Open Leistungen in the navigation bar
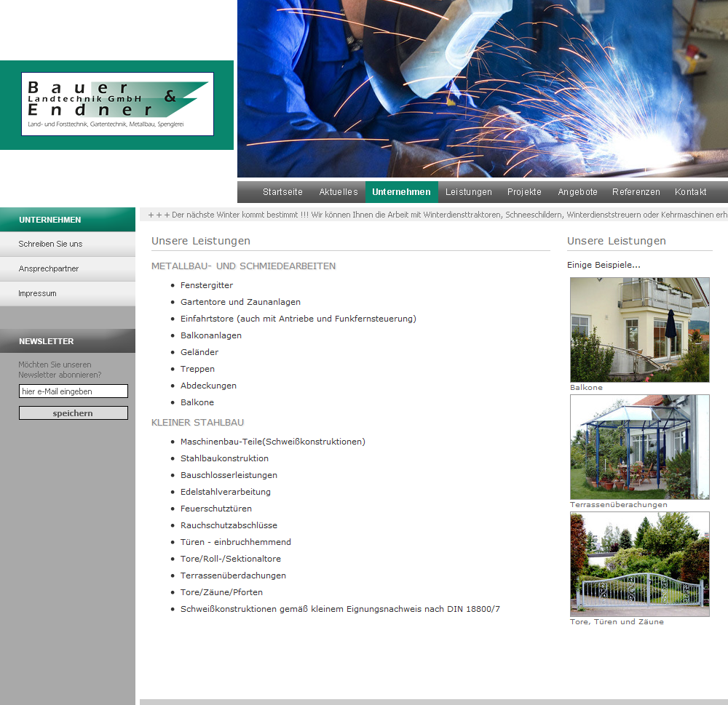The width and height of the screenshot is (728, 705). pos(469,192)
